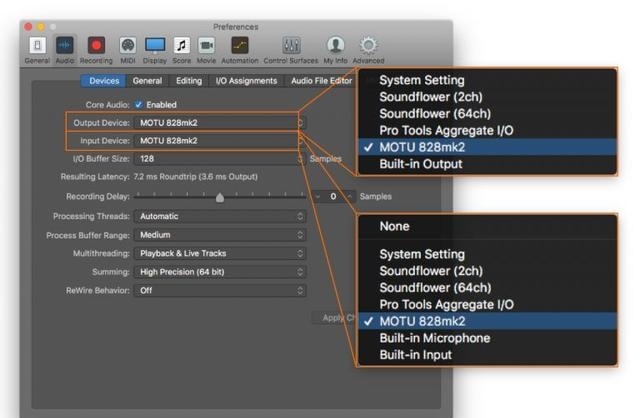
Task: Open the Processing Threads dropdown
Action: coord(220,216)
